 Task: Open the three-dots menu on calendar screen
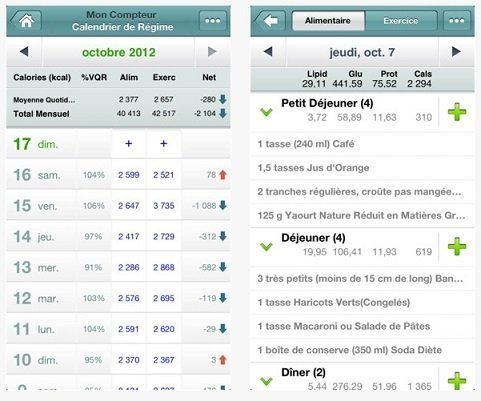click(212, 21)
